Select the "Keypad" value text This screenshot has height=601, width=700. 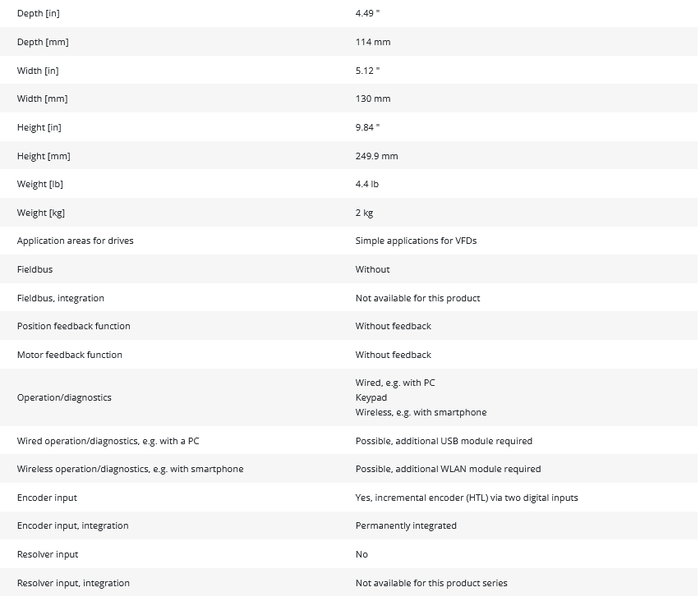pos(371,397)
